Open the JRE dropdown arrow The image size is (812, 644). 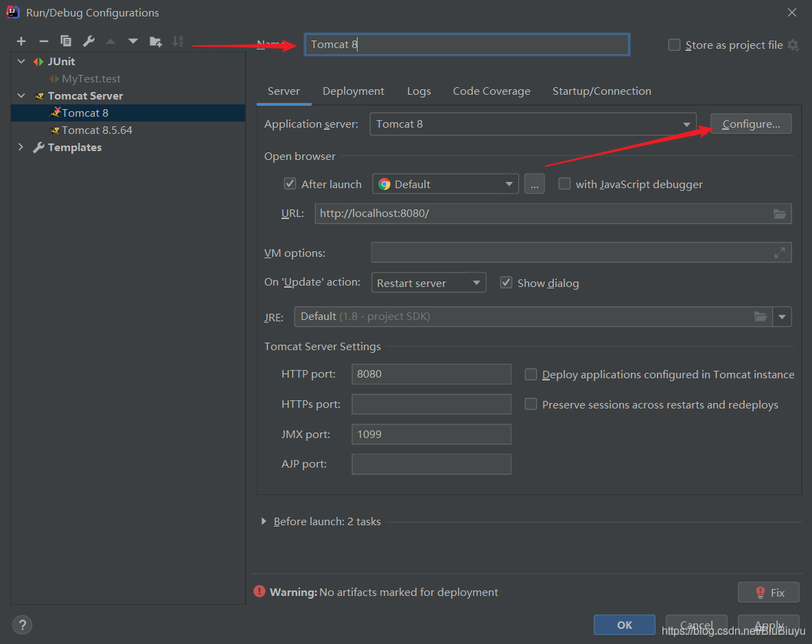[x=782, y=317]
